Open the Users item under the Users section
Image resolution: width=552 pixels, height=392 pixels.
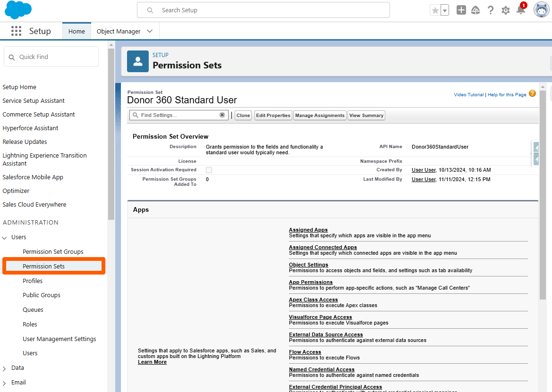pos(30,353)
